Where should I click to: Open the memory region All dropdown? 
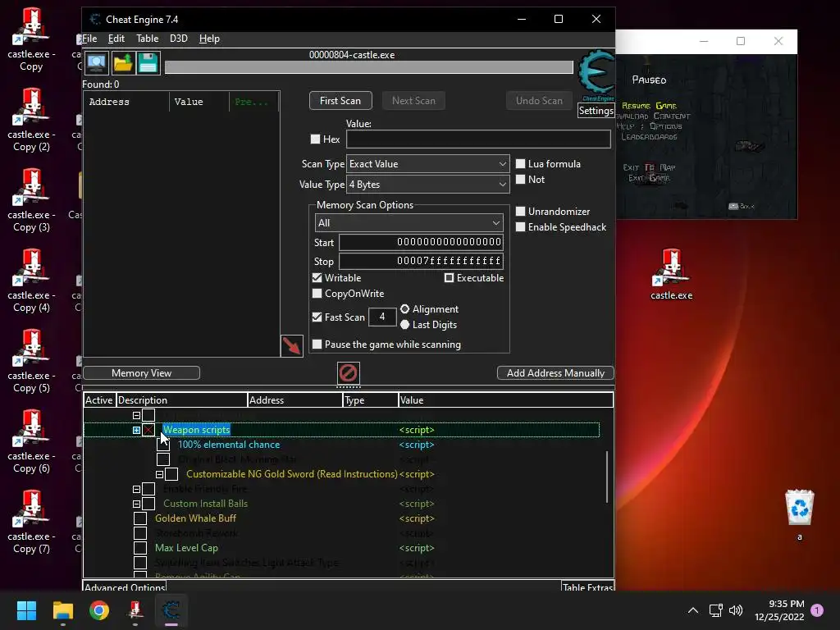(x=409, y=223)
